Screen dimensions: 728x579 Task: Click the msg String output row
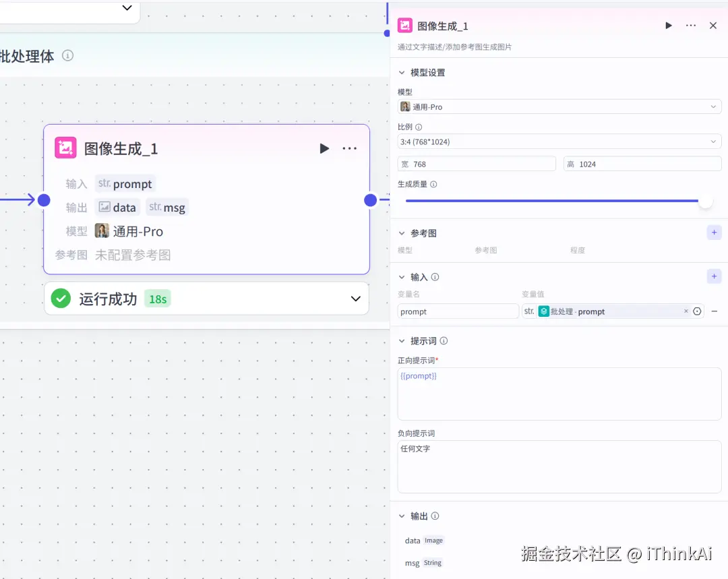[423, 563]
